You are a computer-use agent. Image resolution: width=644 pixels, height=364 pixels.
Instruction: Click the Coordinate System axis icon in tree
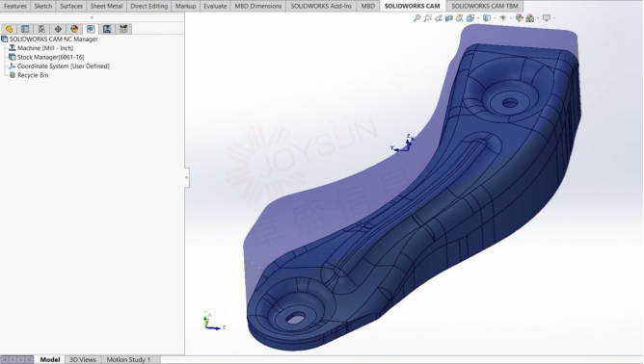[x=13, y=66]
